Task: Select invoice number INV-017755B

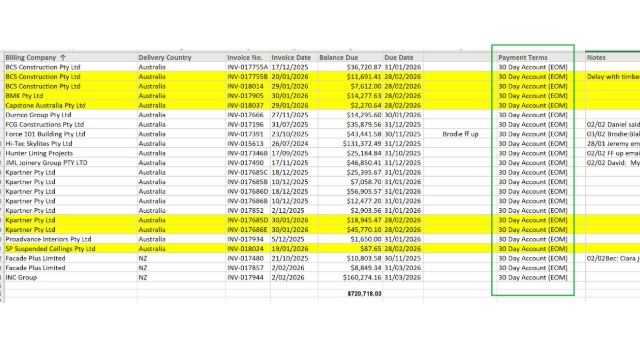Action: tap(247, 77)
